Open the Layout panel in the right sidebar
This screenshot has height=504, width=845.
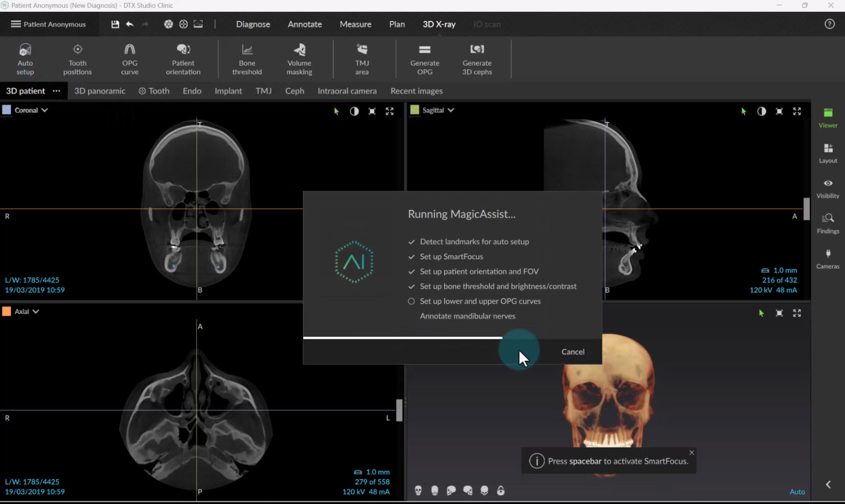[x=828, y=153]
